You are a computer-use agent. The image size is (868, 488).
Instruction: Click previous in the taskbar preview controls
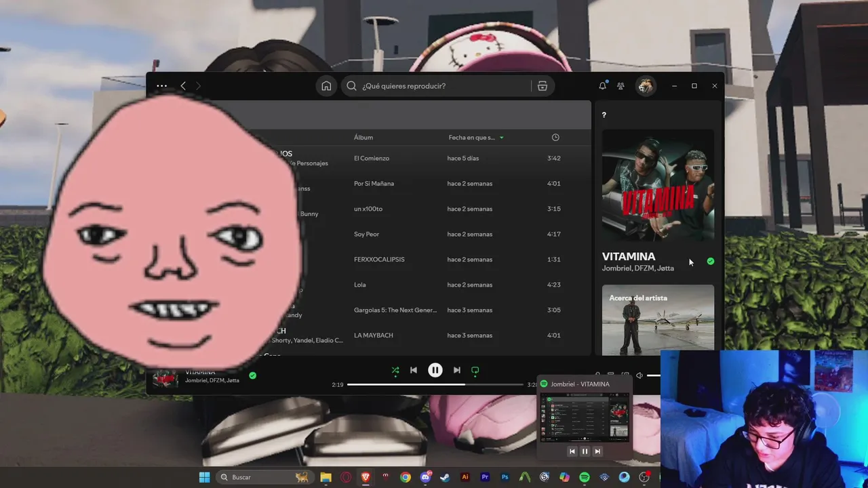tap(572, 451)
